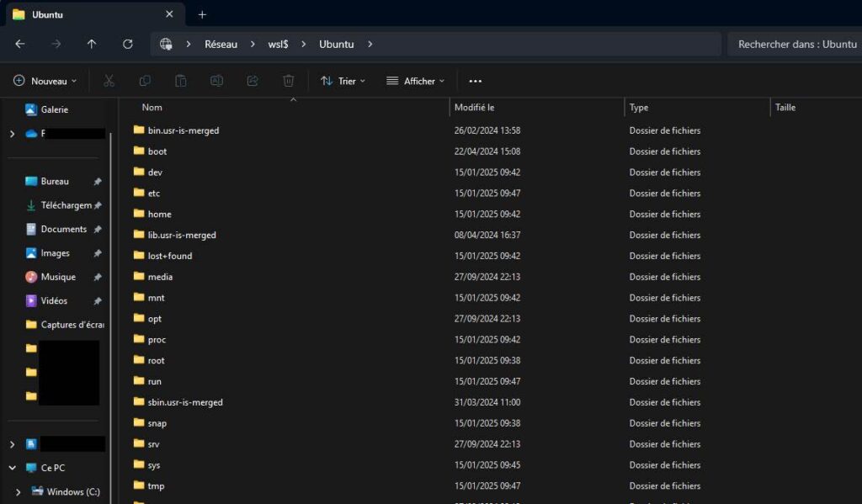Image resolution: width=862 pixels, height=504 pixels.
Task: Open the see more ellipsis menu
Action: (476, 81)
